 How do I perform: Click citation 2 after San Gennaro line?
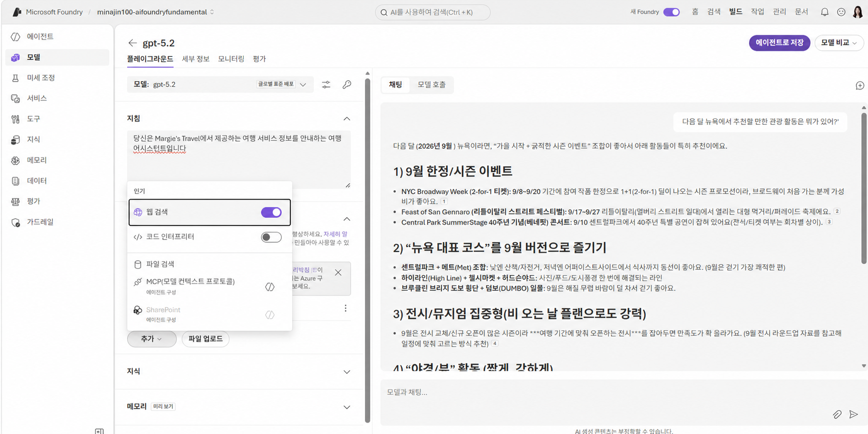point(837,211)
